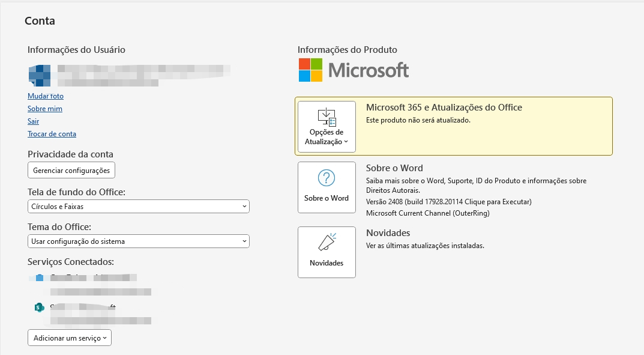Image resolution: width=644 pixels, height=355 pixels.
Task: Open the Opções de Atualização menu button
Action: click(327, 127)
